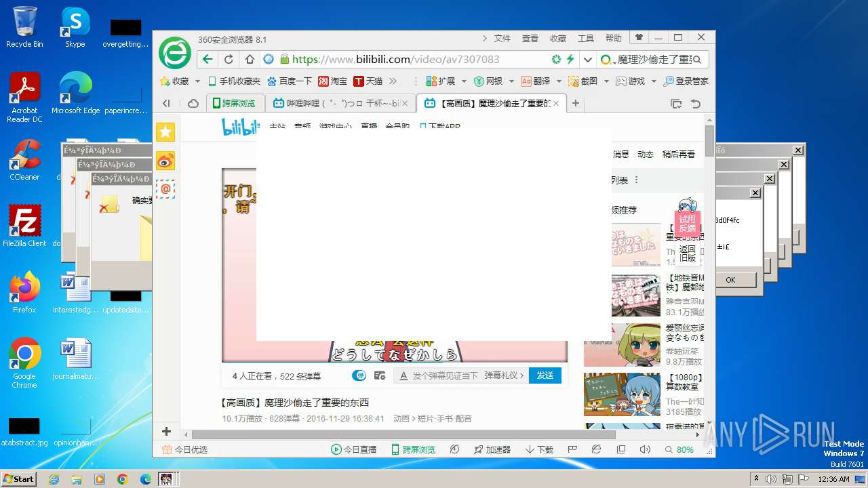Click 试用反馈 pink feedback button

pyautogui.click(x=687, y=224)
